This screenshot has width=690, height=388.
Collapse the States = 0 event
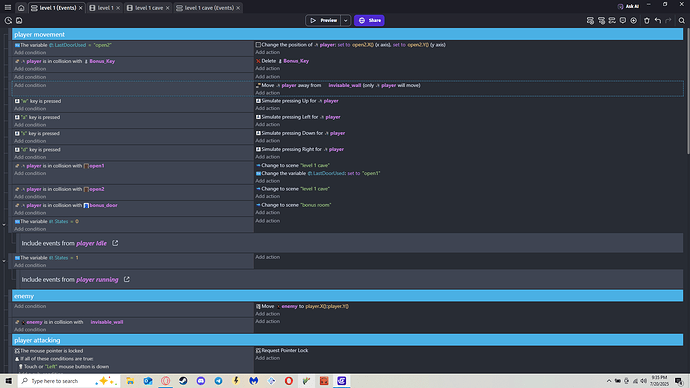4,225
